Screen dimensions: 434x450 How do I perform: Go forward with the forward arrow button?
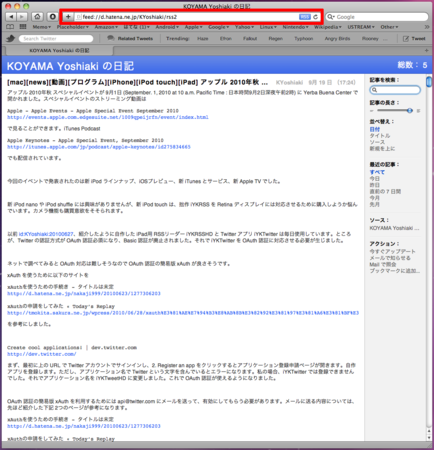pyautogui.click(x=22, y=17)
